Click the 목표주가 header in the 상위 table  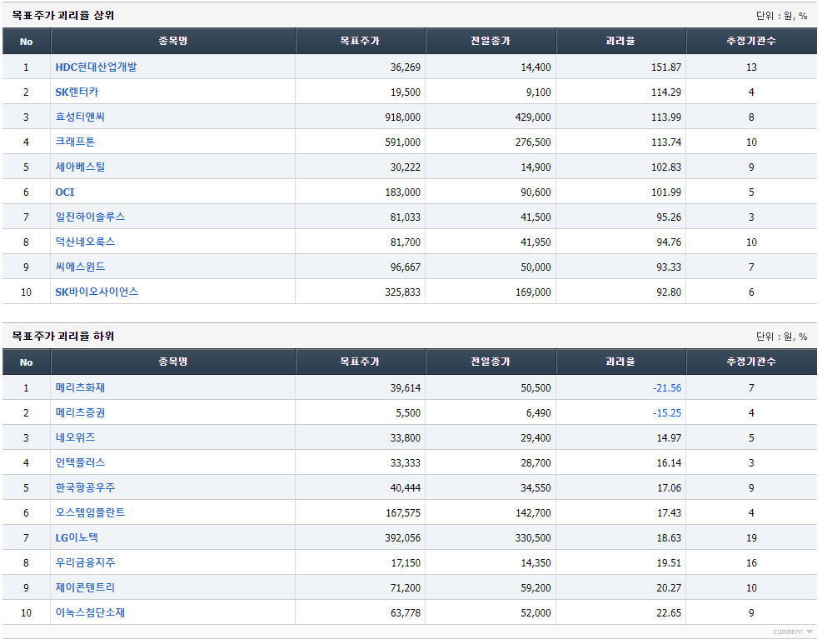360,41
